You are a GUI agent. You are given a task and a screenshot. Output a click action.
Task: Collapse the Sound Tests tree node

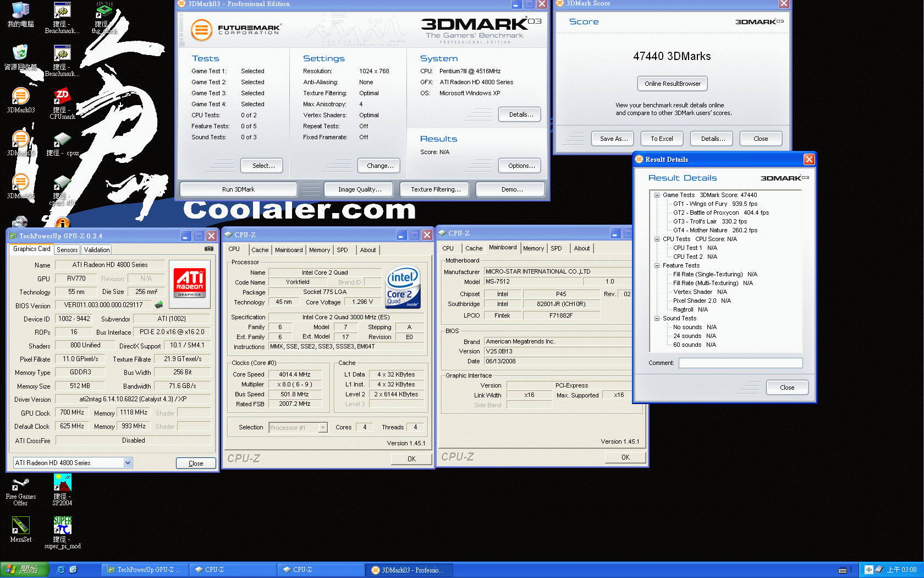(x=657, y=318)
